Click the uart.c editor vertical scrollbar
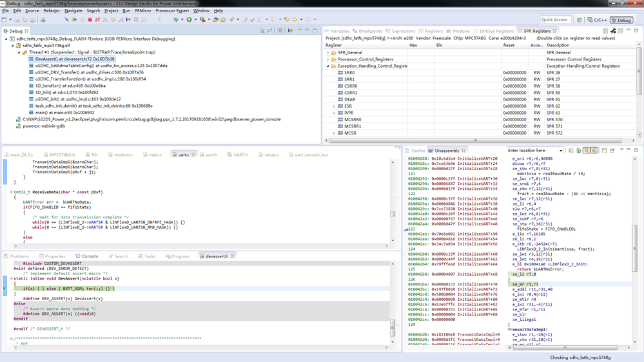This screenshot has height=362, width=644. click(x=393, y=201)
